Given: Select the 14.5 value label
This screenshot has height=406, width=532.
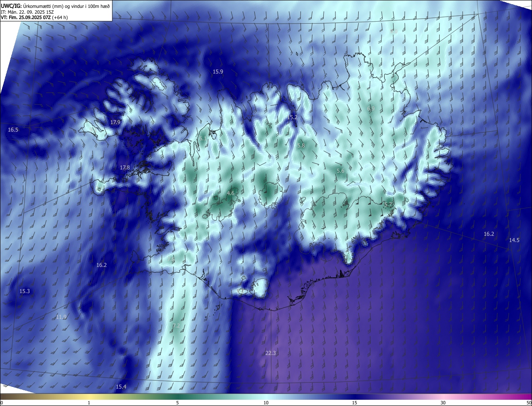Looking at the screenshot, I should (x=514, y=240).
